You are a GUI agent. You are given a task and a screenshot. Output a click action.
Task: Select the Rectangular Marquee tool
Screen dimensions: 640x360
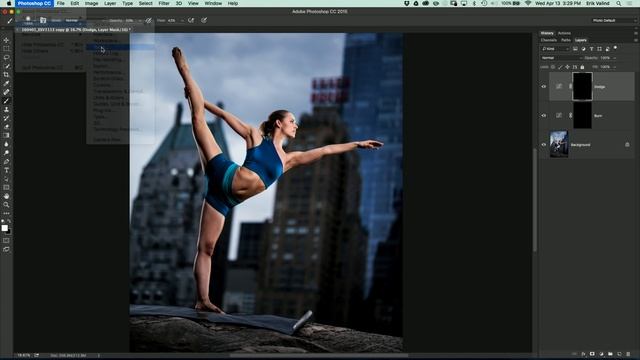[6, 49]
